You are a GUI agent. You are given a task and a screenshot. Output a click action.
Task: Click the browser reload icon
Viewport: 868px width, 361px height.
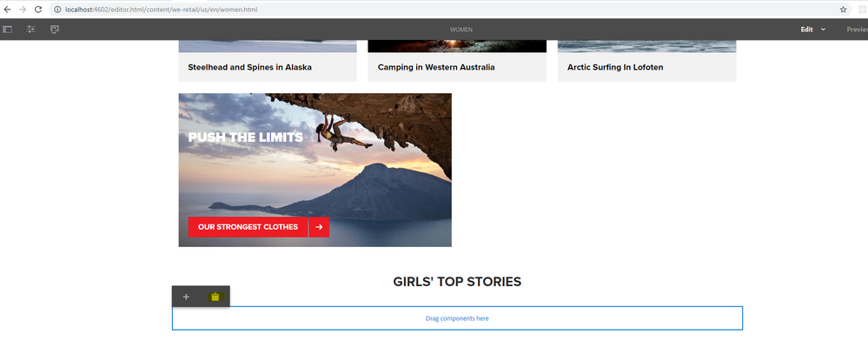38,9
